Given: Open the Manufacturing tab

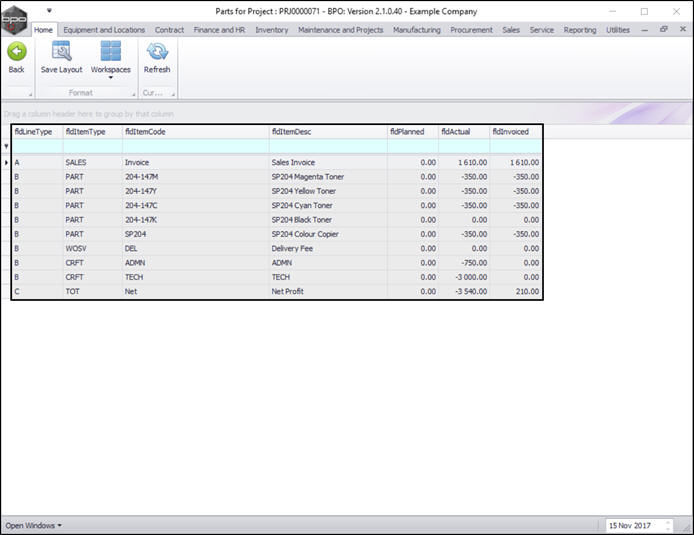Looking at the screenshot, I should pos(416,30).
